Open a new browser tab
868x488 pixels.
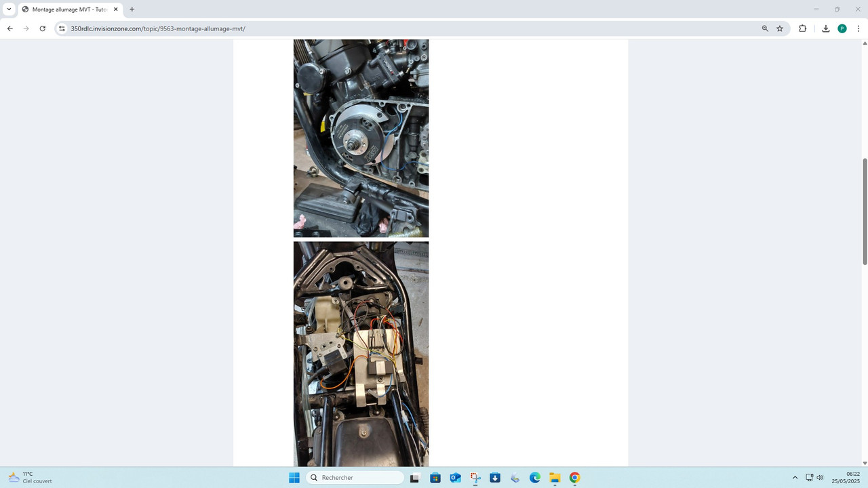[132, 9]
